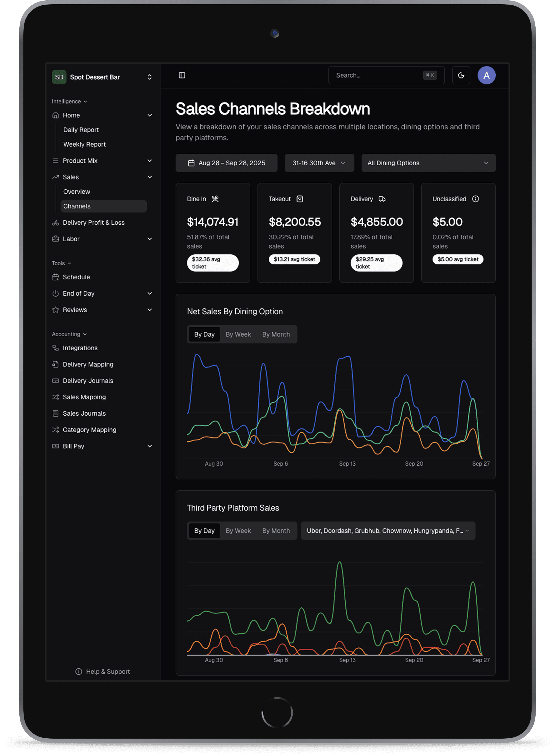Image resolution: width=555 pixels, height=756 pixels.
Task: Open the 31-16 30th Ave location dropdown
Action: (x=319, y=163)
